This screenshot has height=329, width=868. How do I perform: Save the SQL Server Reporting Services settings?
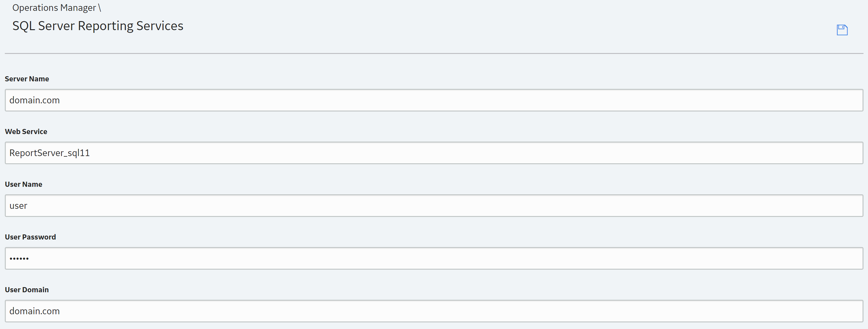842,30
